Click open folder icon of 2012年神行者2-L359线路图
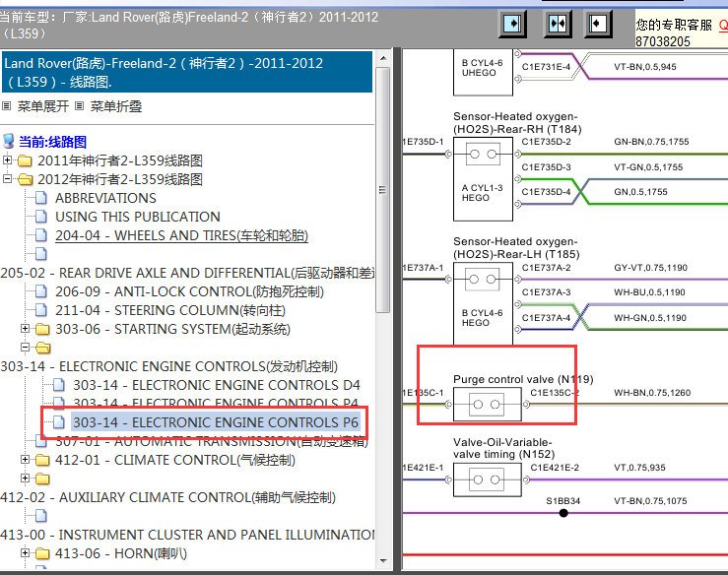 point(26,179)
